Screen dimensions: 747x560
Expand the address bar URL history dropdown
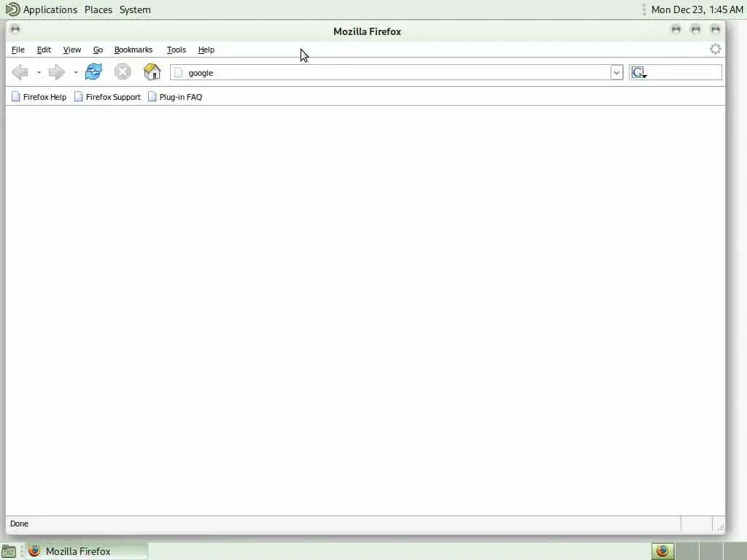pos(616,72)
